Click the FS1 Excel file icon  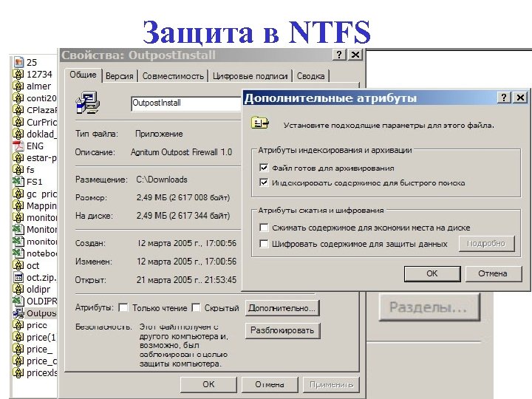[18, 182]
